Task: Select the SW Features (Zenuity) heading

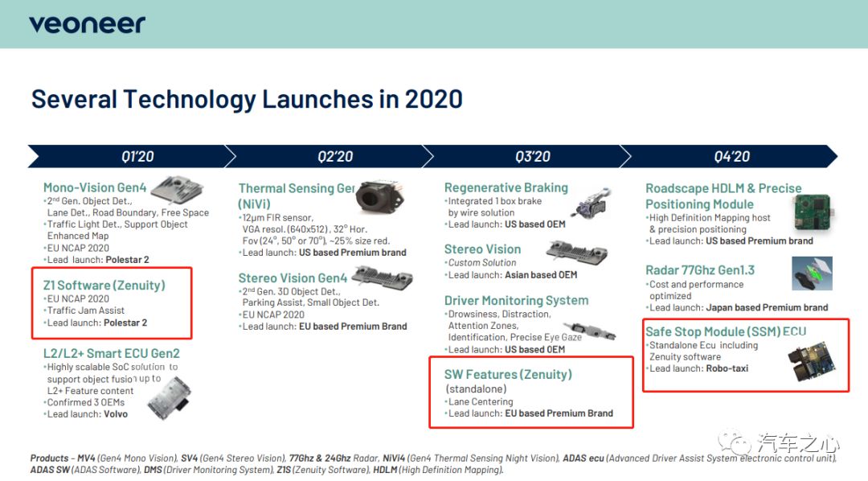Action: point(508,375)
